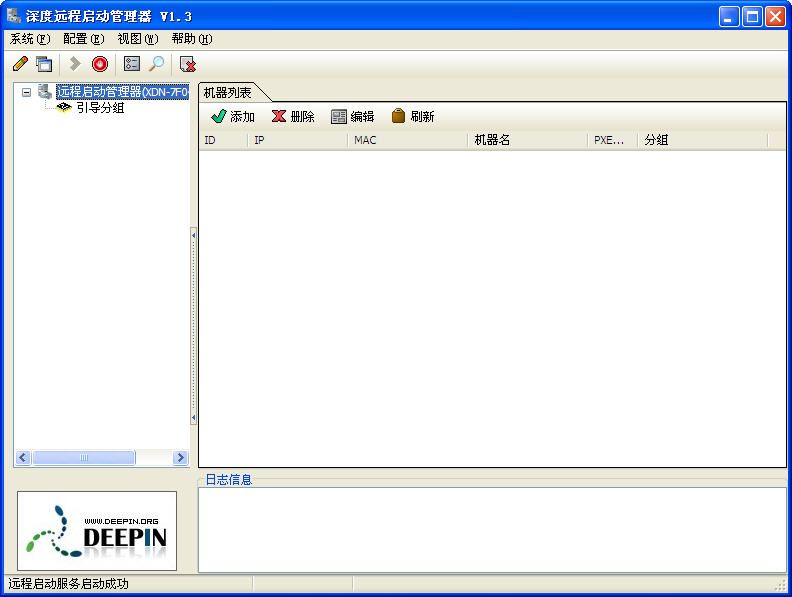Viewport: 792px width, 597px height.
Task: Open the 配置 menu
Action: coord(83,39)
